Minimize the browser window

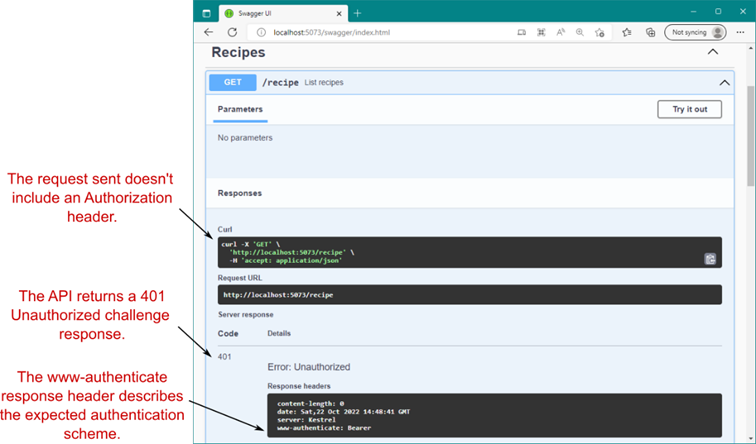pyautogui.click(x=693, y=12)
